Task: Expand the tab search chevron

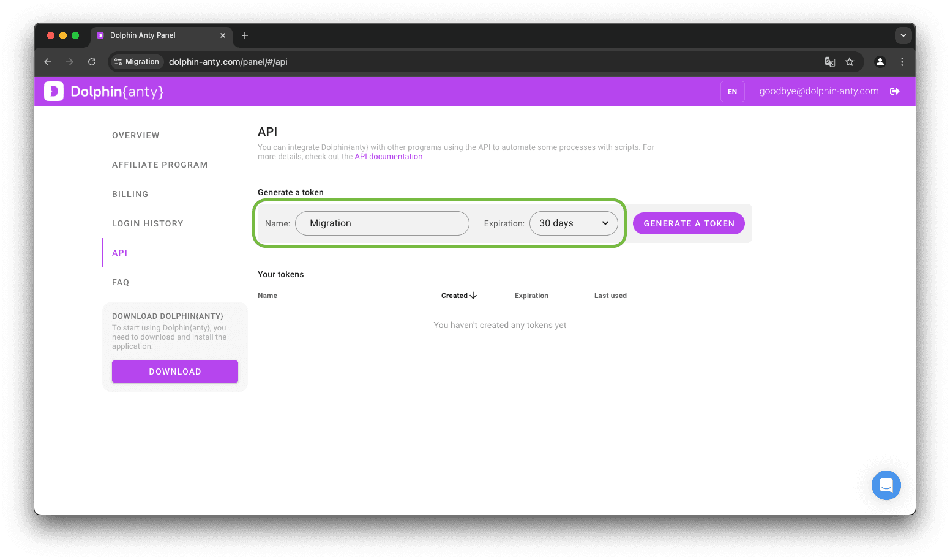Action: (x=903, y=35)
